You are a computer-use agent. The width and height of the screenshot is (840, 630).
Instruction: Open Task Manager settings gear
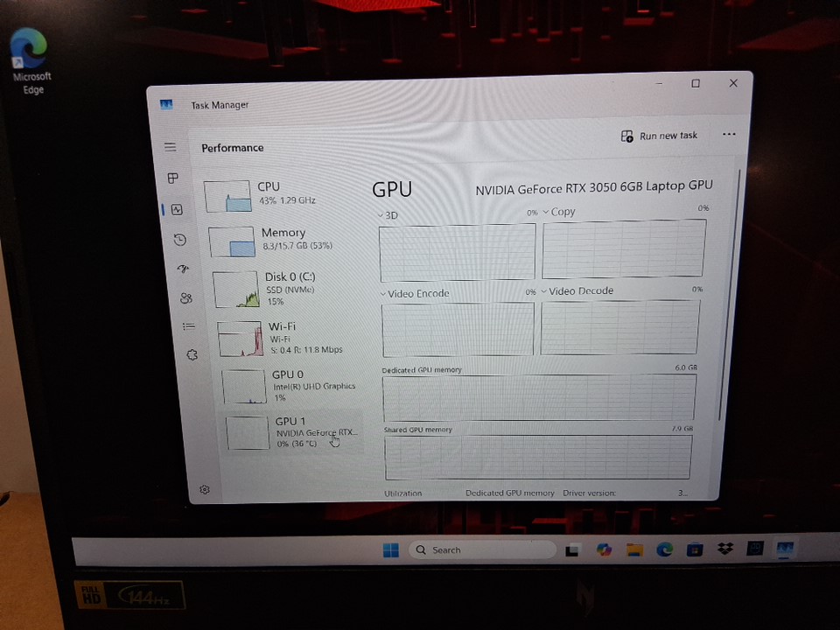(x=205, y=490)
